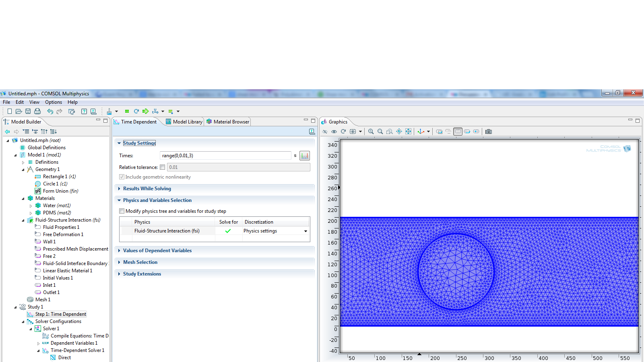
Task: Click the Compute green arrow icon
Action: [145, 111]
